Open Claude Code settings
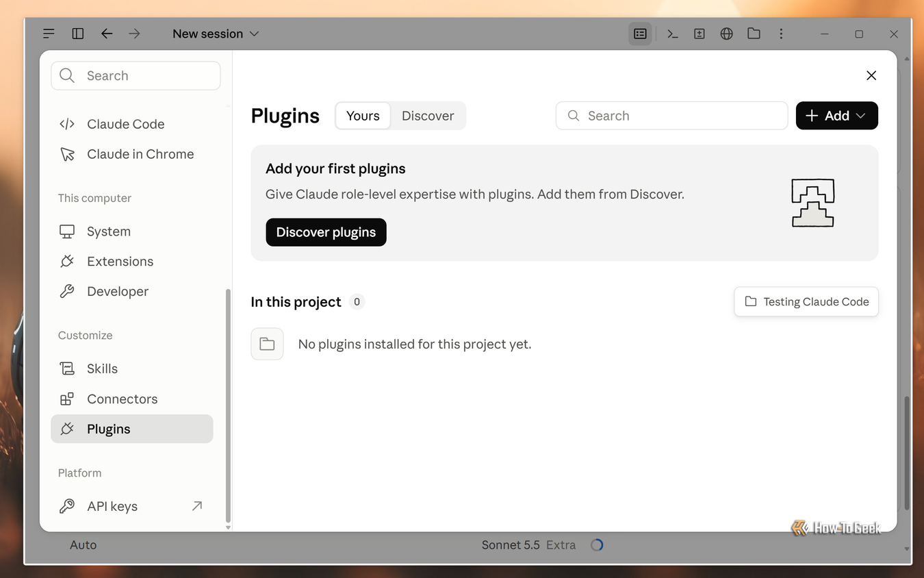 pos(132,124)
